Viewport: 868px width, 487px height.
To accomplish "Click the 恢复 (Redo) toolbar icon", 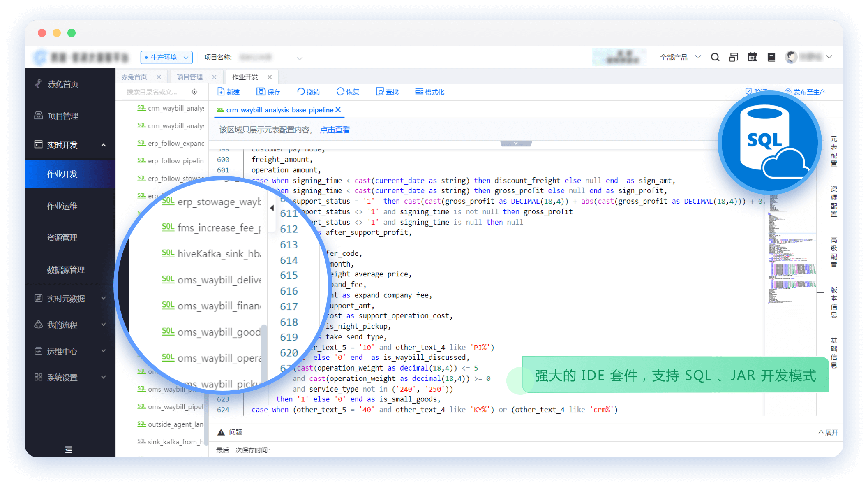I will (x=340, y=92).
